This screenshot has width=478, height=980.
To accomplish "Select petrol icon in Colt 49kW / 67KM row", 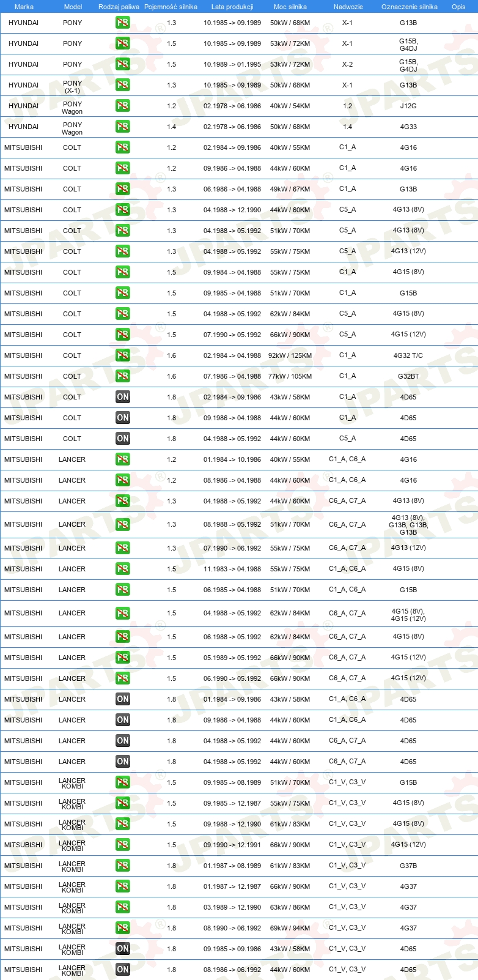I will point(123,189).
